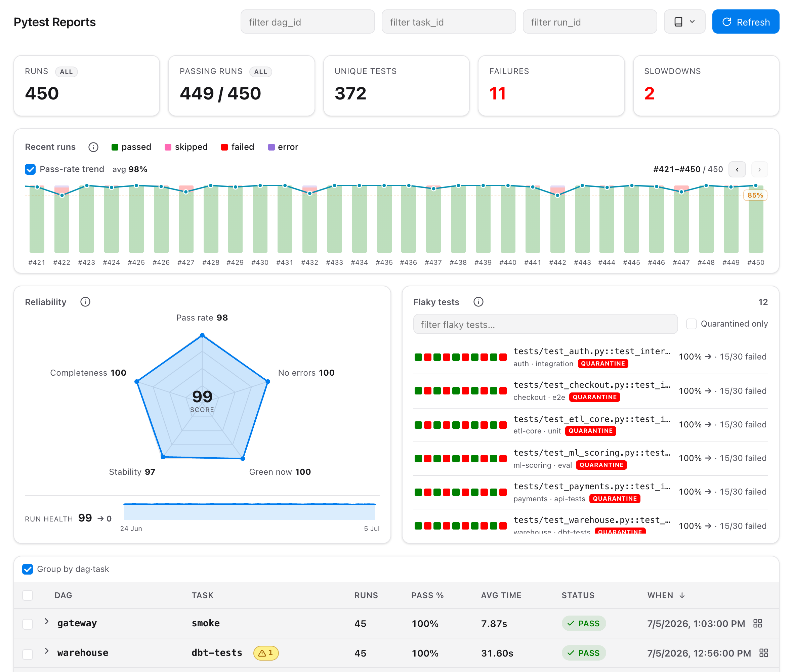Screen dimensions: 793x672
Task: Toggle the ALL badge on Runs card
Action: [66, 72]
